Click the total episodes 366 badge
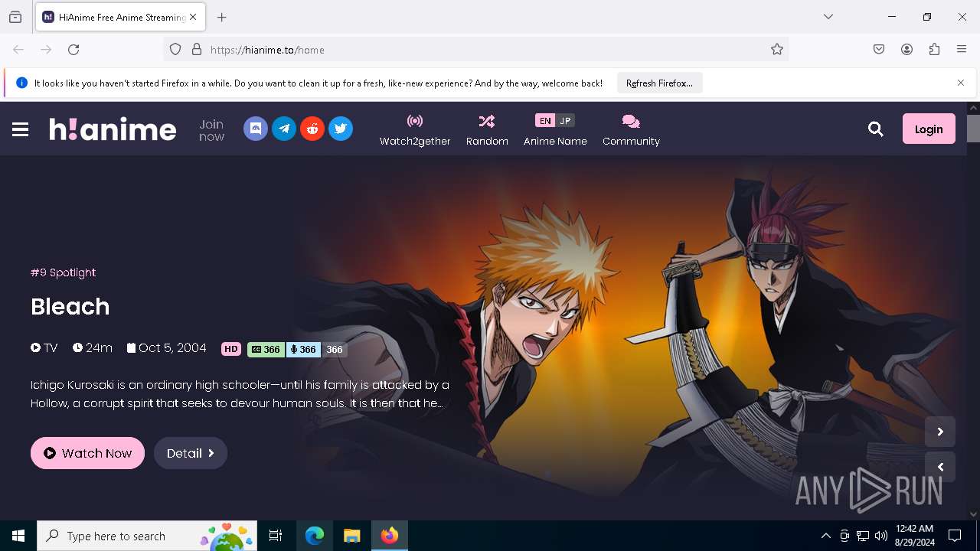The width and height of the screenshot is (980, 551). pos(335,349)
